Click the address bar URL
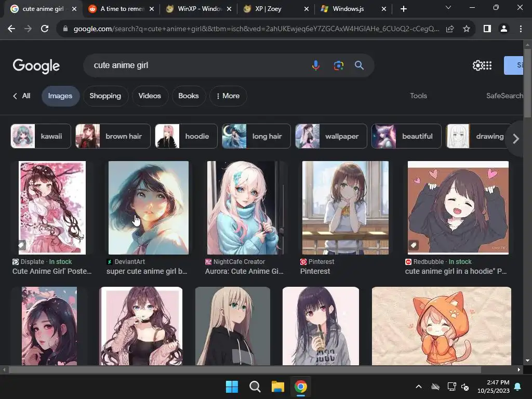532x399 pixels. coord(256,29)
